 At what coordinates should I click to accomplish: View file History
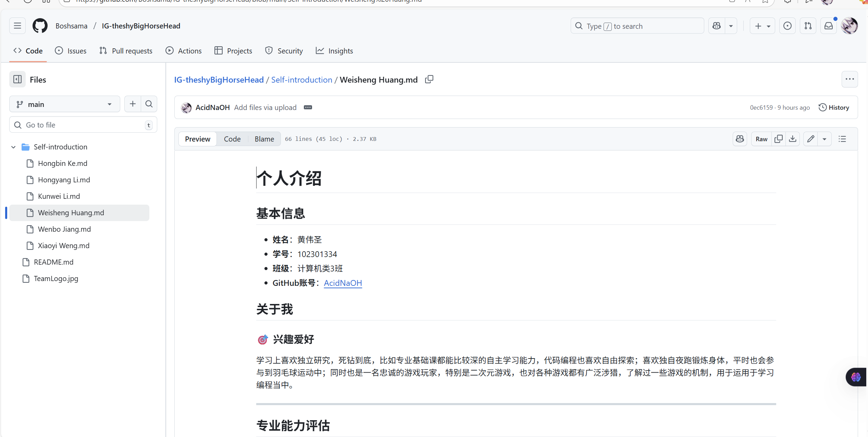point(834,108)
